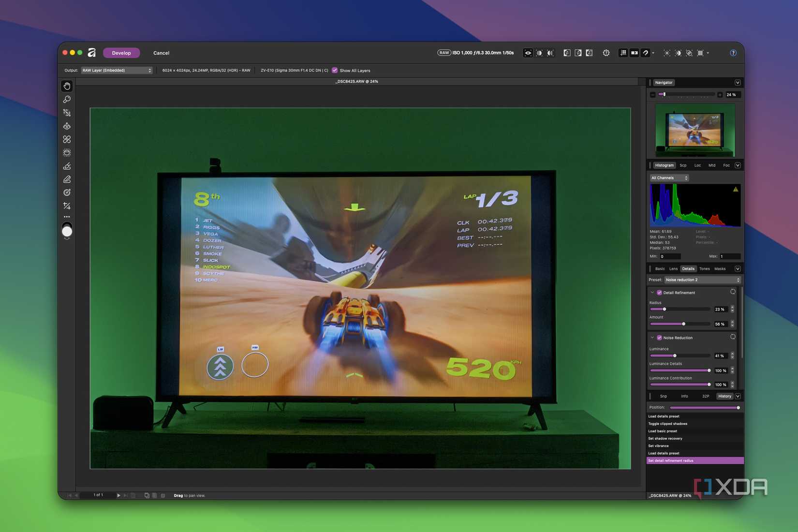Switch to the Scp scope tab
The height and width of the screenshot is (532, 798).
(x=683, y=165)
